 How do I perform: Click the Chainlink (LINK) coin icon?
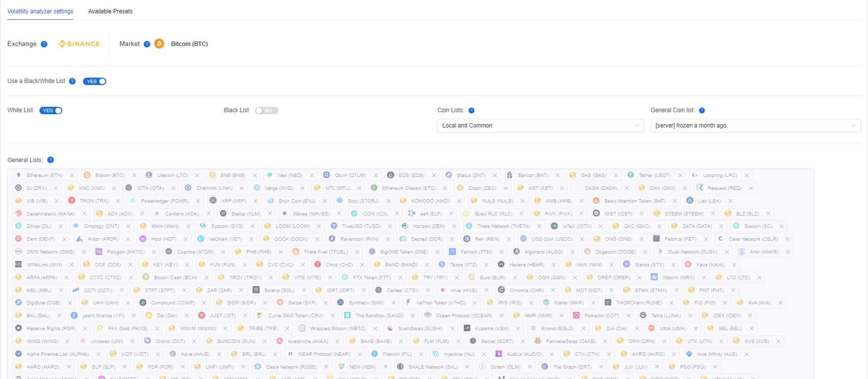[x=188, y=188]
